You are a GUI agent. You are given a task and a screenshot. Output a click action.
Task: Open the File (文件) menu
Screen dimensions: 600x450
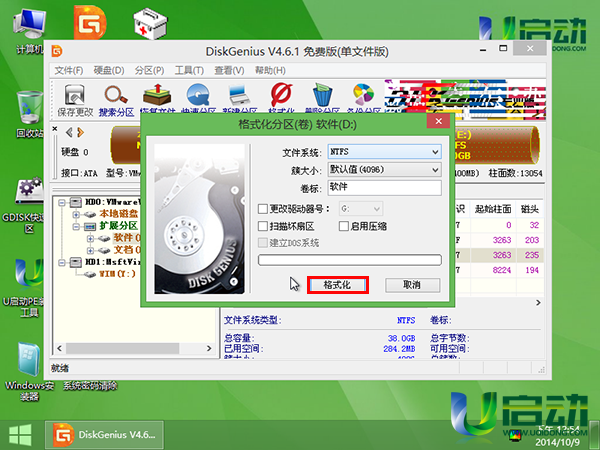(69, 70)
